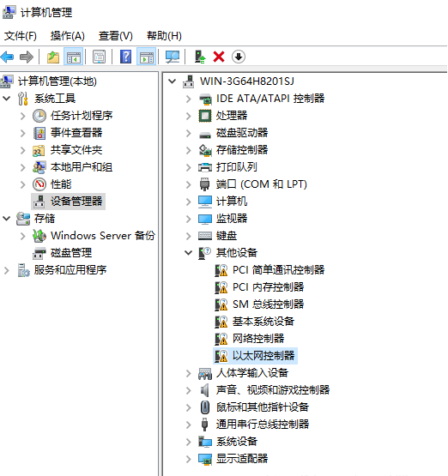This screenshot has height=476, width=448.
Task: Select 本地用户和组 icon
Action: (39, 167)
